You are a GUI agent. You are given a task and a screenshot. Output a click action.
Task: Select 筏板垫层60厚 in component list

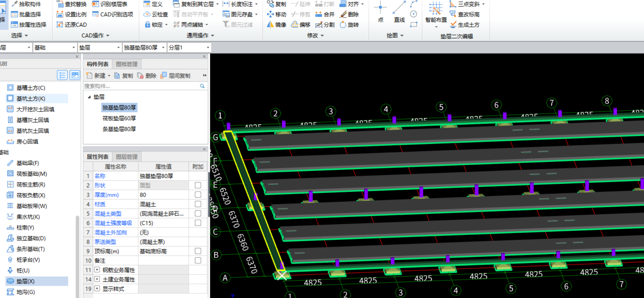tap(119, 118)
